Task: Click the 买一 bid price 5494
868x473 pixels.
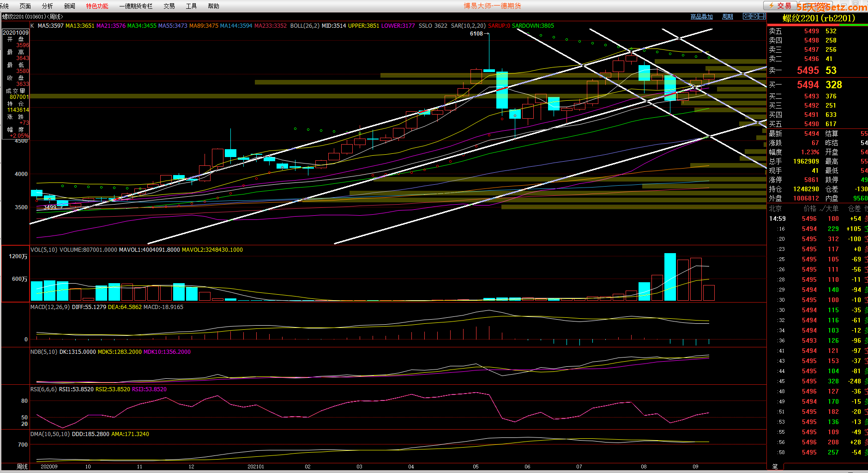Action: click(x=808, y=85)
